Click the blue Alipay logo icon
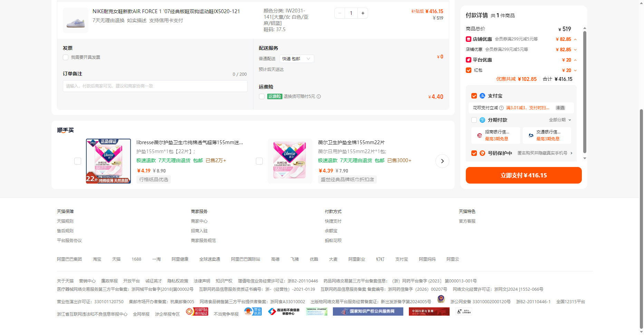 [x=482, y=96]
